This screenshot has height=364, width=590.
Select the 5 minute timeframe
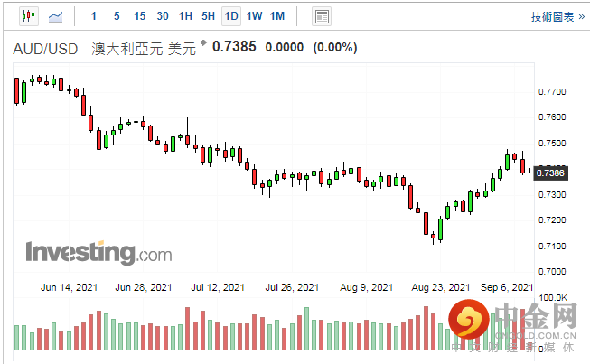(117, 16)
